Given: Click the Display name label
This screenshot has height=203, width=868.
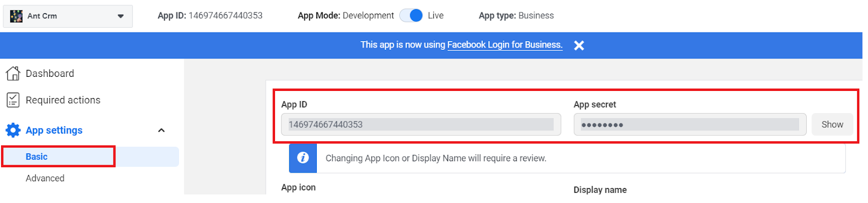Looking at the screenshot, I should (600, 190).
